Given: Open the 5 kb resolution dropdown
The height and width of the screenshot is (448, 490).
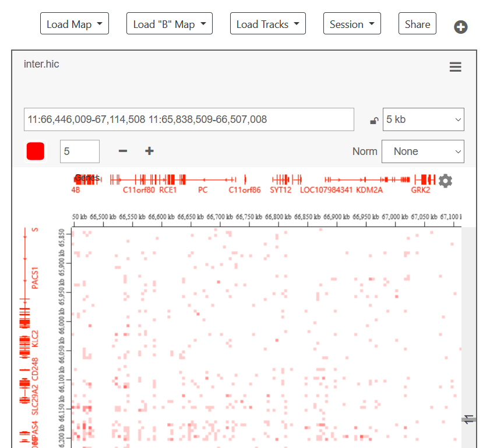Looking at the screenshot, I should (x=424, y=119).
